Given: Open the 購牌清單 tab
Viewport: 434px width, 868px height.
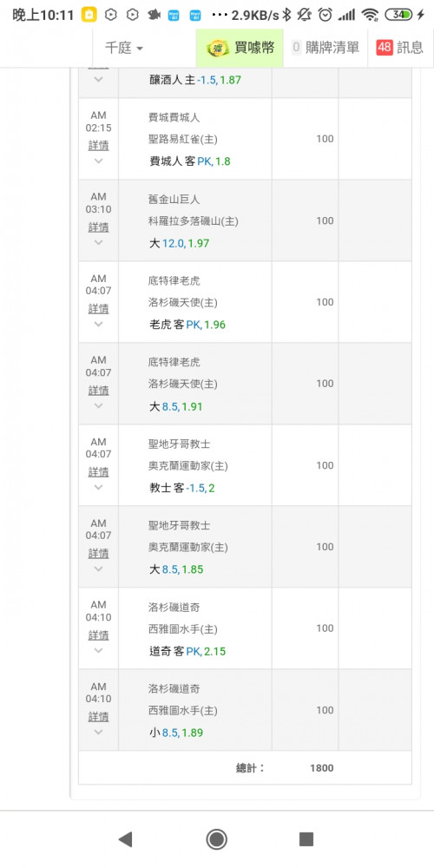Looking at the screenshot, I should (325, 48).
